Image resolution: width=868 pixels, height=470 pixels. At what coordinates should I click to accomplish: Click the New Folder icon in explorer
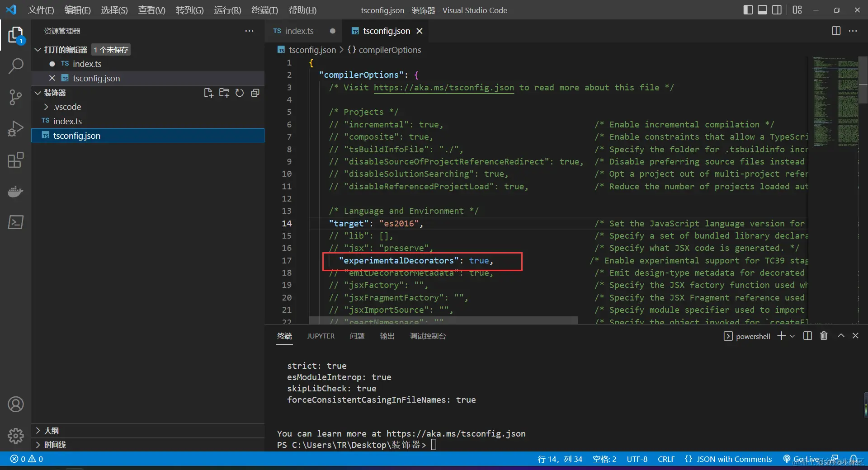tap(224, 93)
